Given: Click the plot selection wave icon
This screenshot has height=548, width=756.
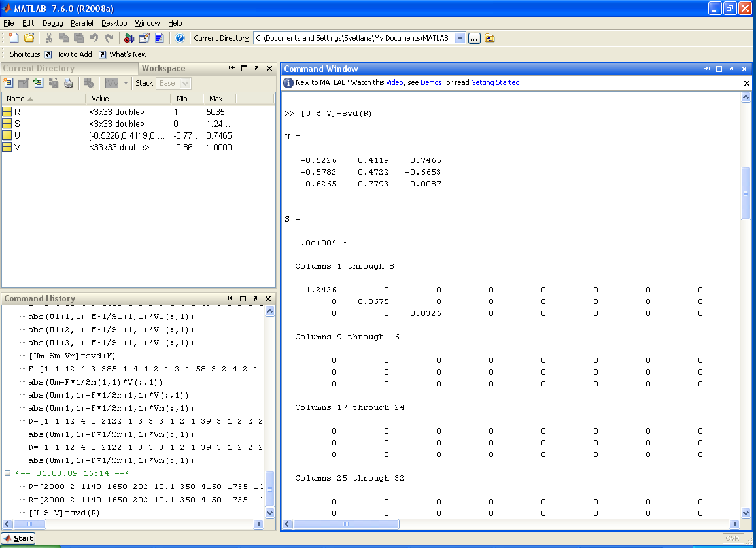Looking at the screenshot, I should (x=112, y=83).
